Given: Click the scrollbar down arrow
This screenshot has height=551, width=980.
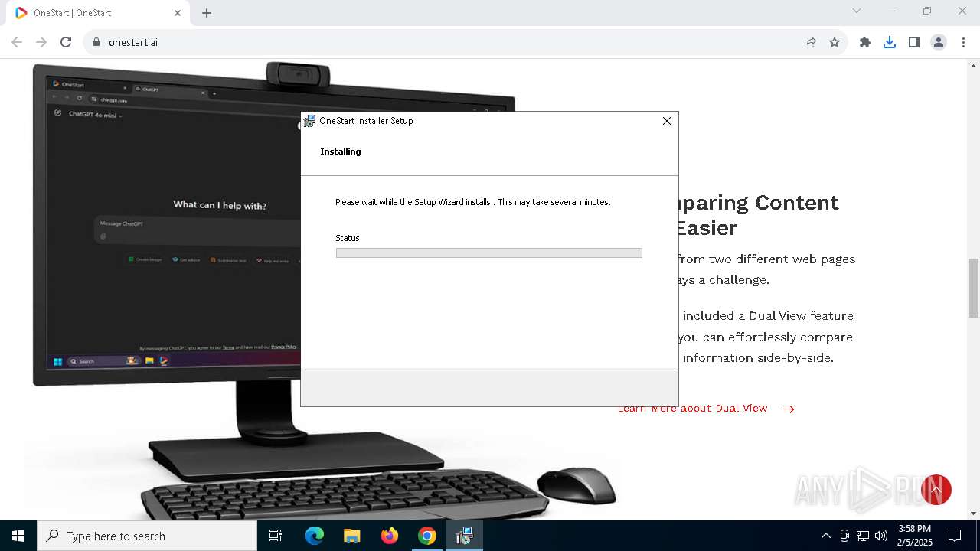Looking at the screenshot, I should 974,514.
